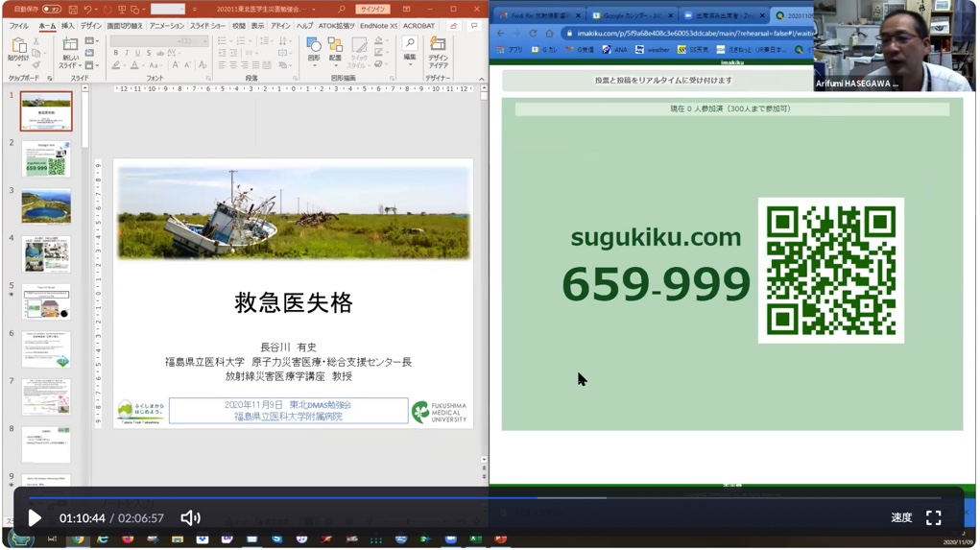Expand the 新しいスライド dropdown arrow
Screen dimensions: 980x550
80,65
